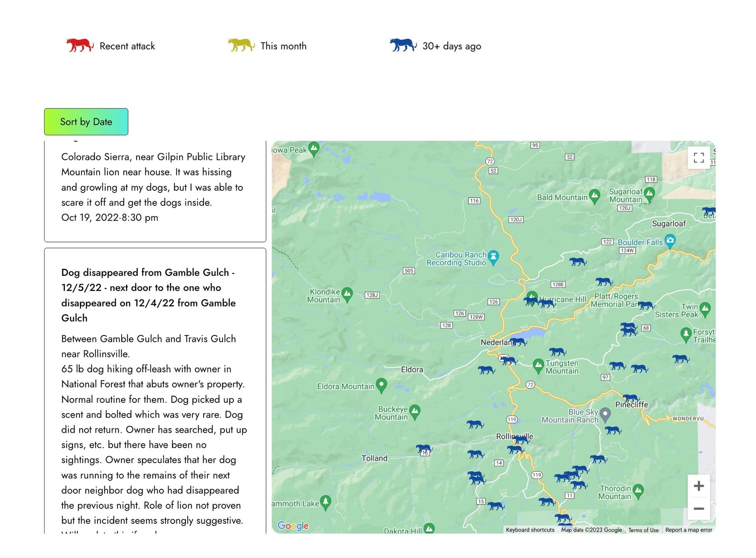This screenshot has height=558, width=756.
Task: Zoom out on the map
Action: point(699,509)
